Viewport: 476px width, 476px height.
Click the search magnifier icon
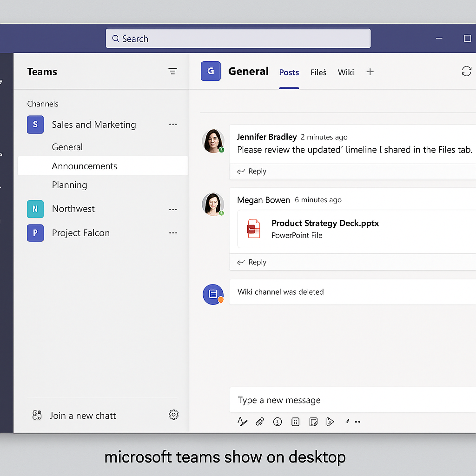[115, 39]
